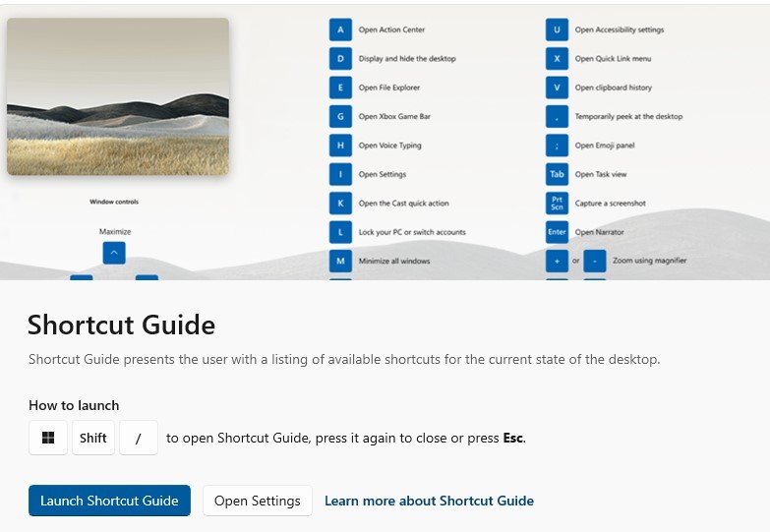Click the 'Shortcut Guide' title heading
Screen dimensions: 770x532
click(121, 325)
